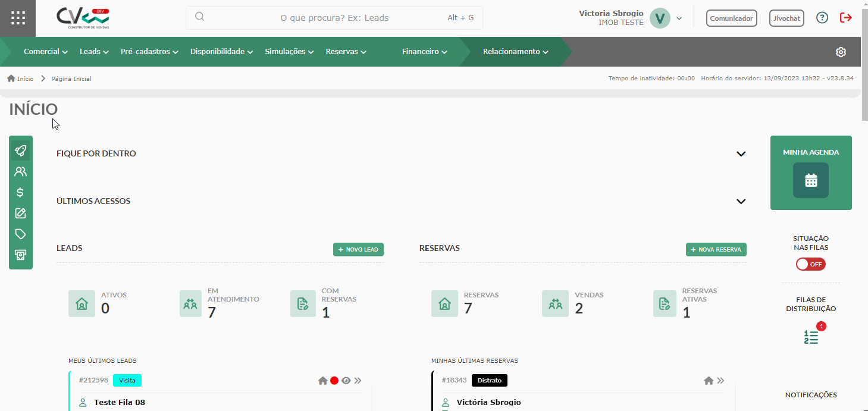Open lead name Teste Fila 08
868x411 pixels.
[x=120, y=403]
